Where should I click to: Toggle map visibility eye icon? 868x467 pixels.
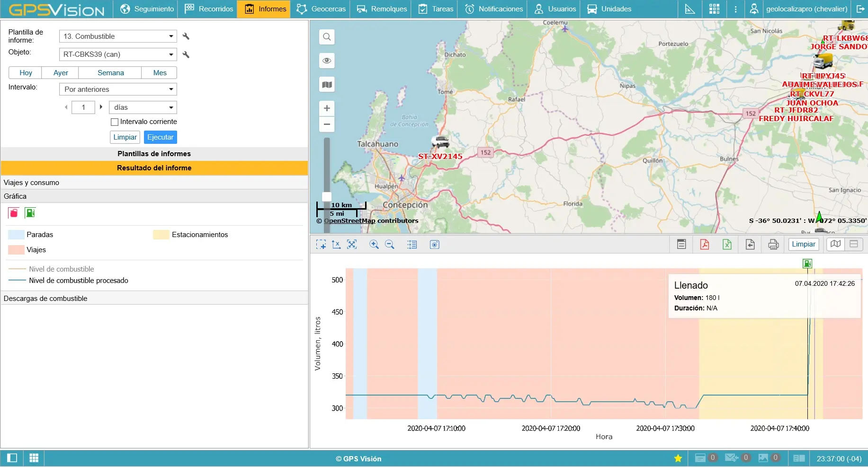point(327,61)
